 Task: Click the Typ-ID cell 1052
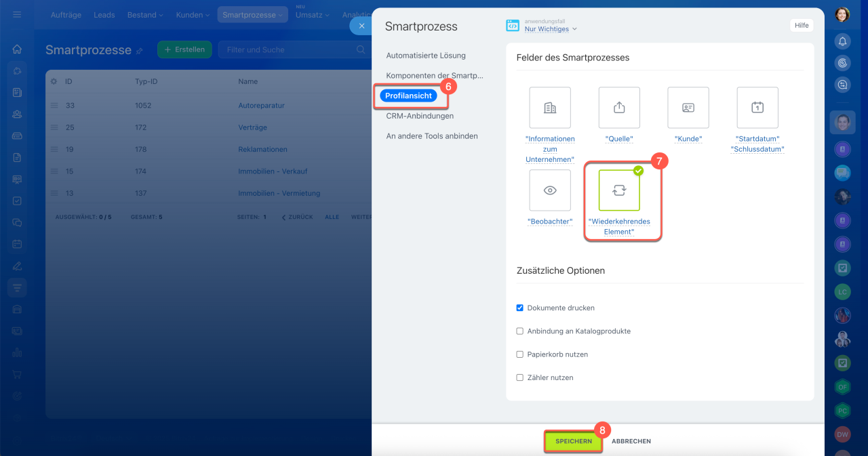(143, 106)
